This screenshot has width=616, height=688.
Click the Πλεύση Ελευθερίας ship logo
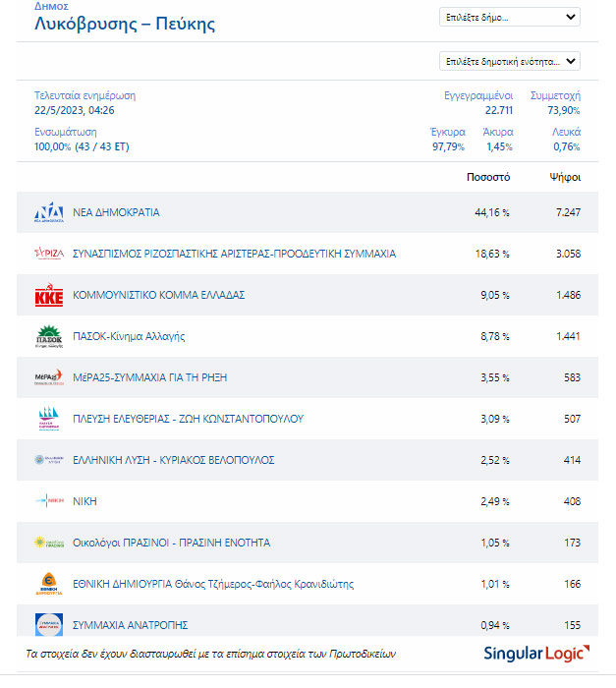tap(49, 419)
